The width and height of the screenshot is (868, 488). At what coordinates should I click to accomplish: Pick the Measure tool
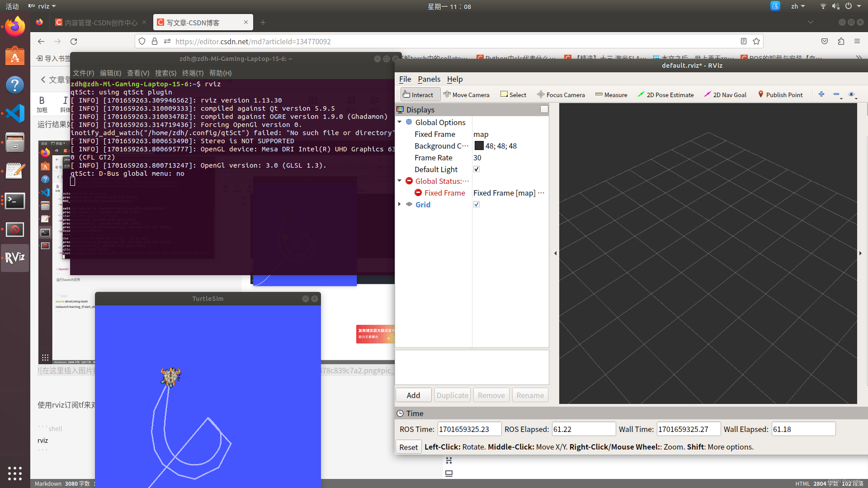[611, 94]
